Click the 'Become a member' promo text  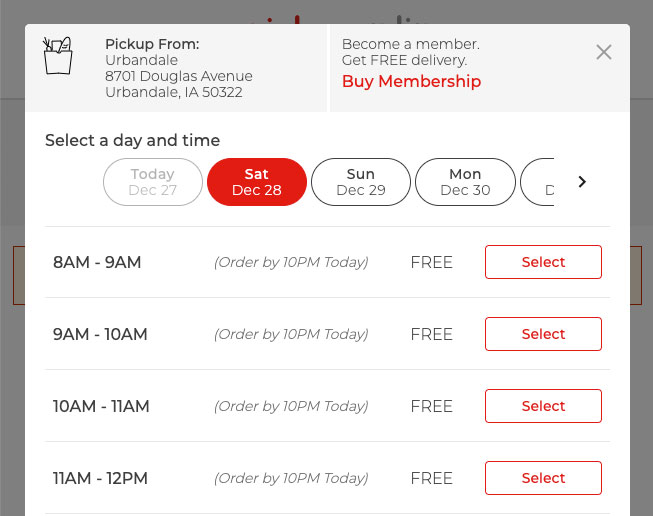coord(410,52)
